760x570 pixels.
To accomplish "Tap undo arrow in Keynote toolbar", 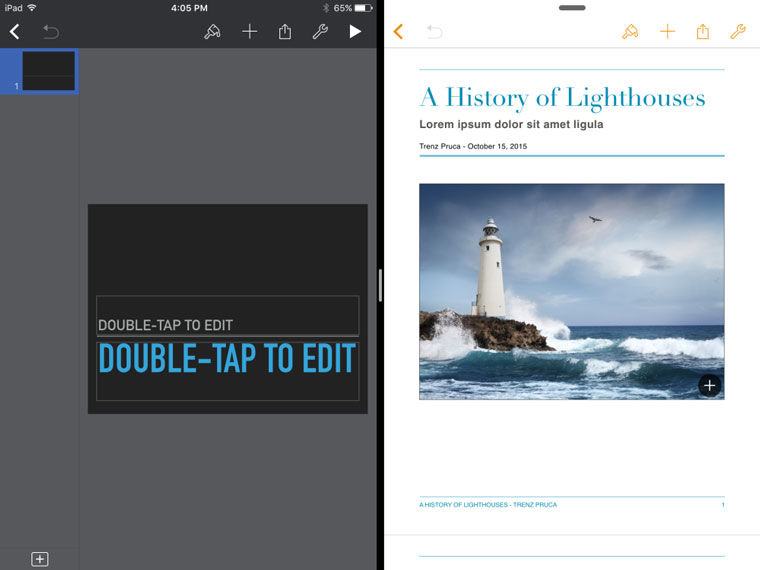I will (50, 32).
